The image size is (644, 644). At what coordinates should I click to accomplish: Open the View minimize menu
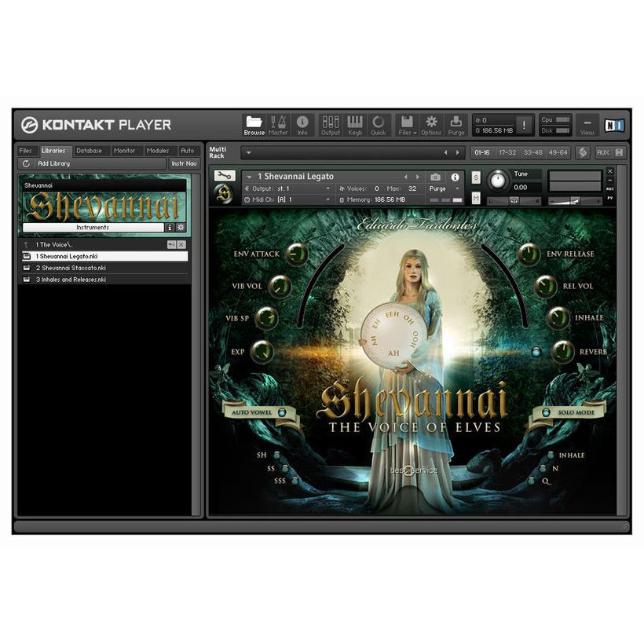pyautogui.click(x=587, y=125)
